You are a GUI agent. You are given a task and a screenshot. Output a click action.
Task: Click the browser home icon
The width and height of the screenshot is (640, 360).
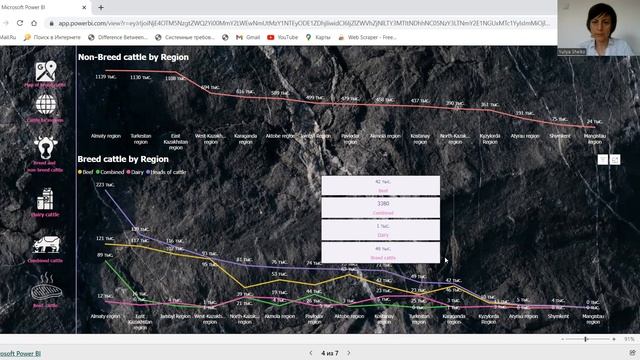point(34,23)
